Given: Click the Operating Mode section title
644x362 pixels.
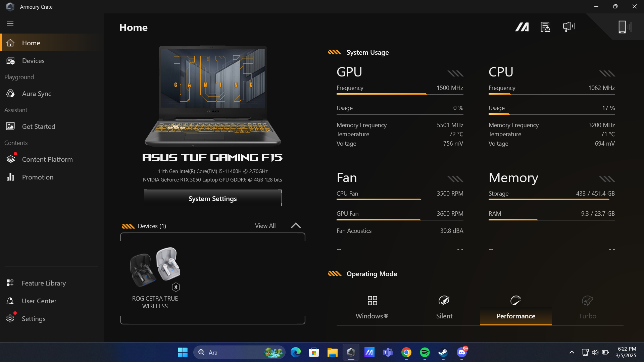Looking at the screenshot, I should 371,274.
